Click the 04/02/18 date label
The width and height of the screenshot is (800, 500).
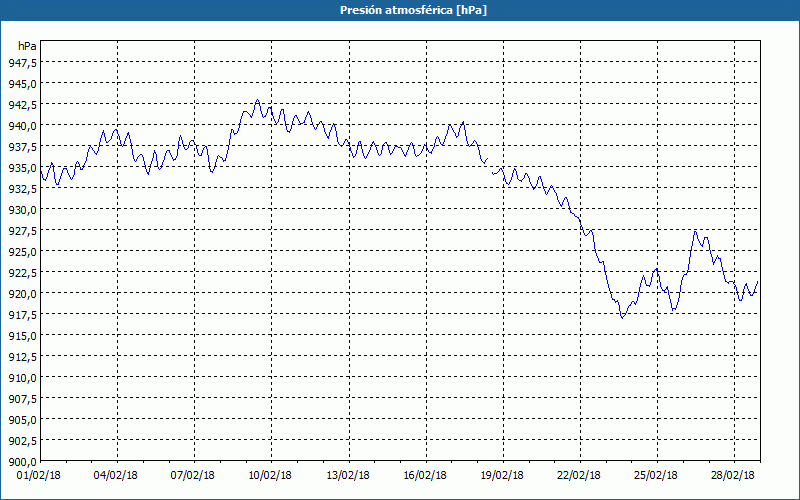116,475
